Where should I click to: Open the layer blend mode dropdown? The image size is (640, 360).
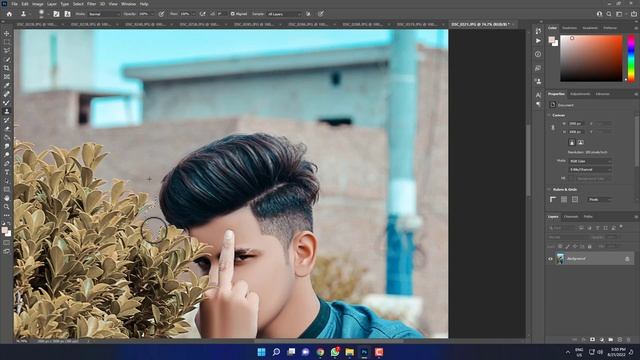(x=569, y=237)
